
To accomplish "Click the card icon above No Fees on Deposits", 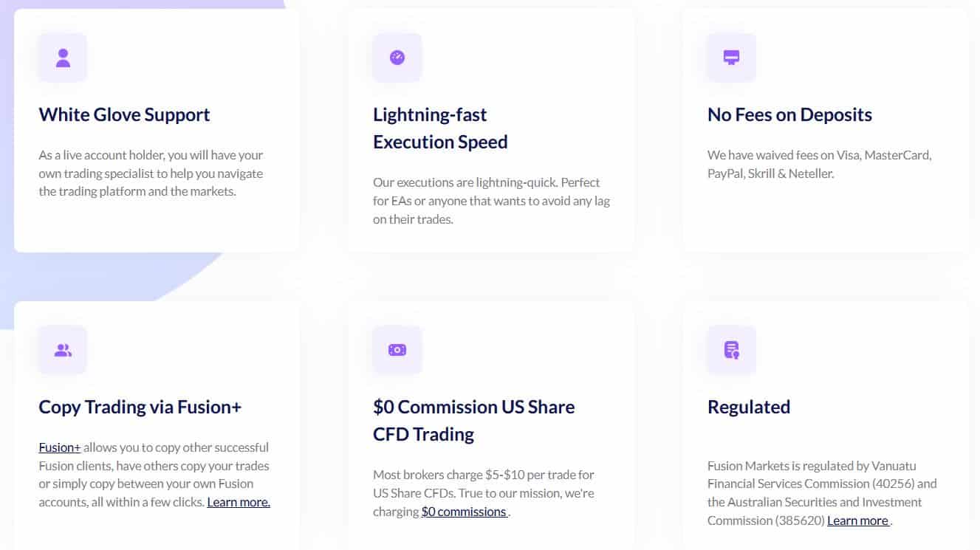I will (x=732, y=58).
